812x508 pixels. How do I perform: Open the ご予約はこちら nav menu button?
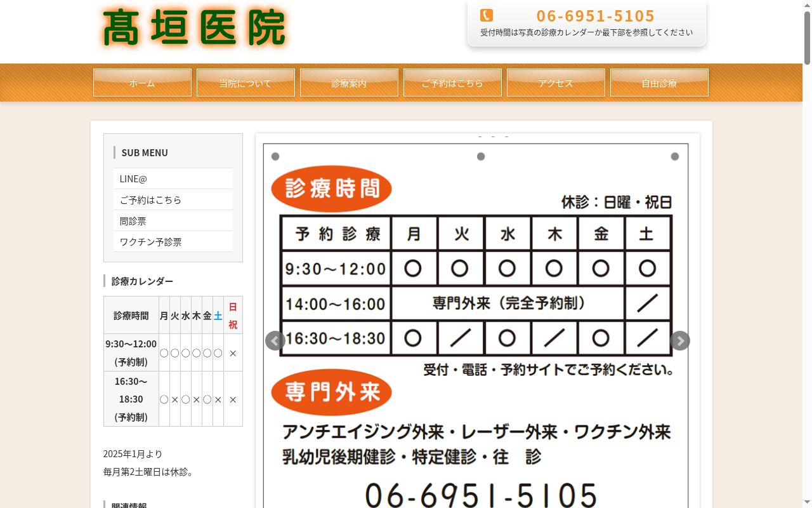point(452,83)
